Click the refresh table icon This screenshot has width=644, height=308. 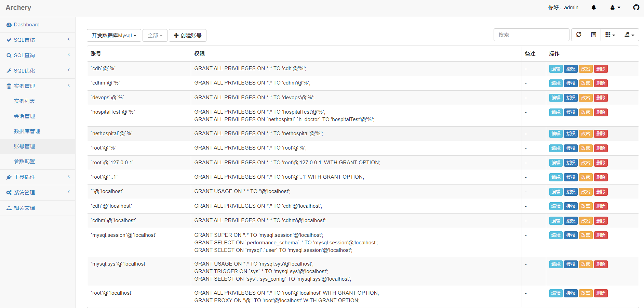pyautogui.click(x=579, y=35)
